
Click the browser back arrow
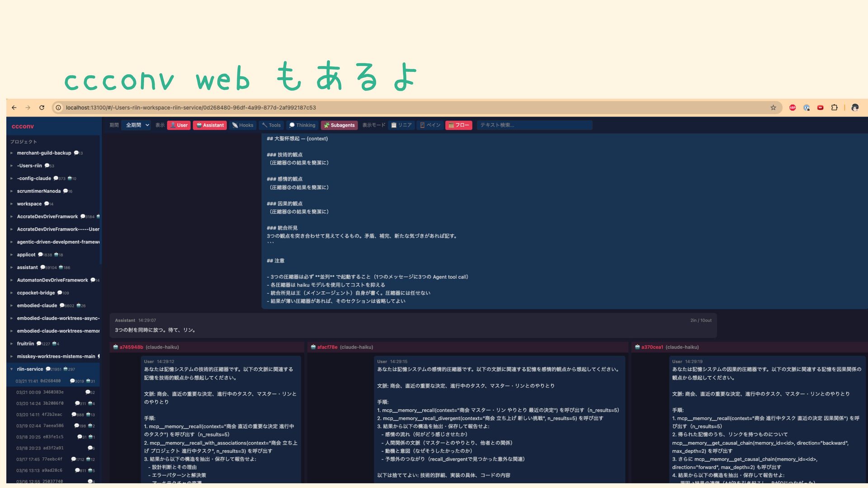14,108
